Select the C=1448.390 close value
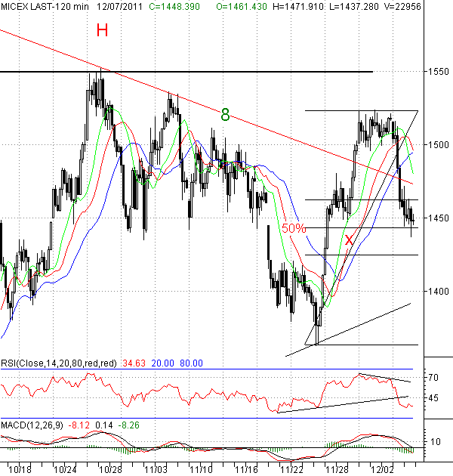This screenshot has height=476, width=453. pyautogui.click(x=174, y=6)
